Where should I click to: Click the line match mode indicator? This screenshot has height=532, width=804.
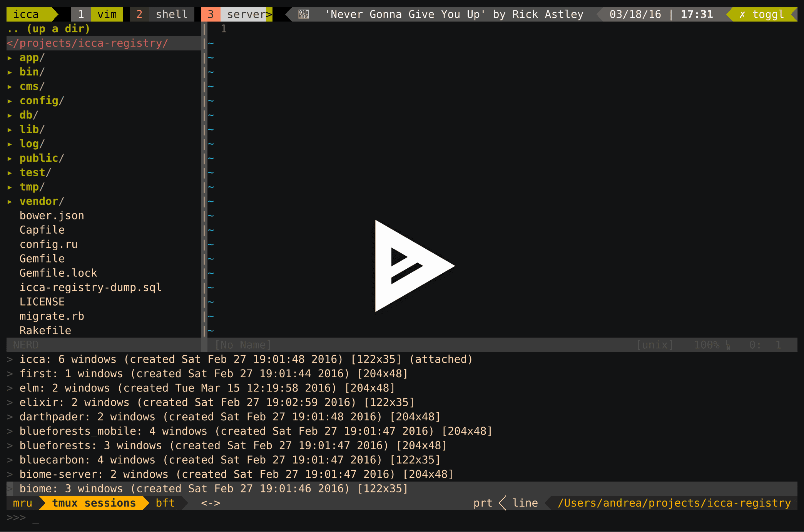click(525, 503)
